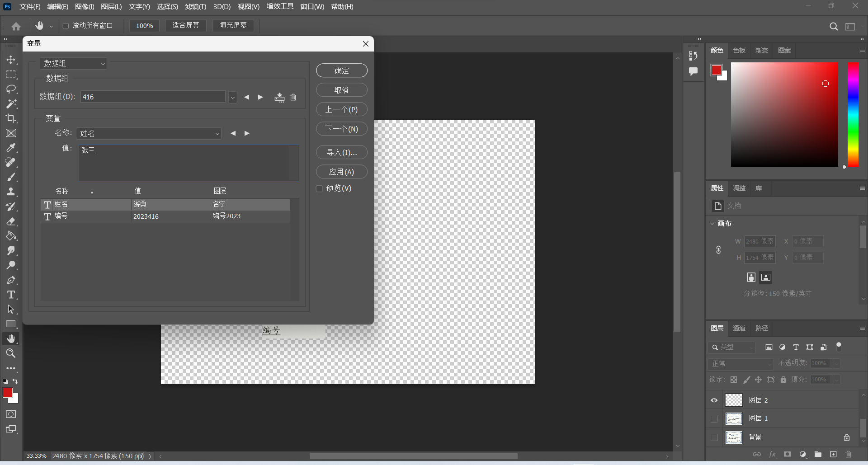Hide 图层 2 layer visibility

pos(714,400)
